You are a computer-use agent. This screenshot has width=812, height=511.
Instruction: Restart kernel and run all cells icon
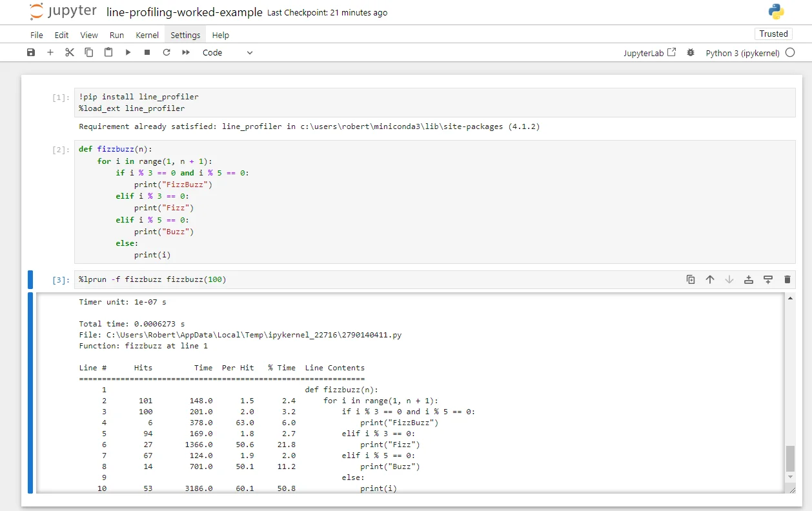[186, 52]
